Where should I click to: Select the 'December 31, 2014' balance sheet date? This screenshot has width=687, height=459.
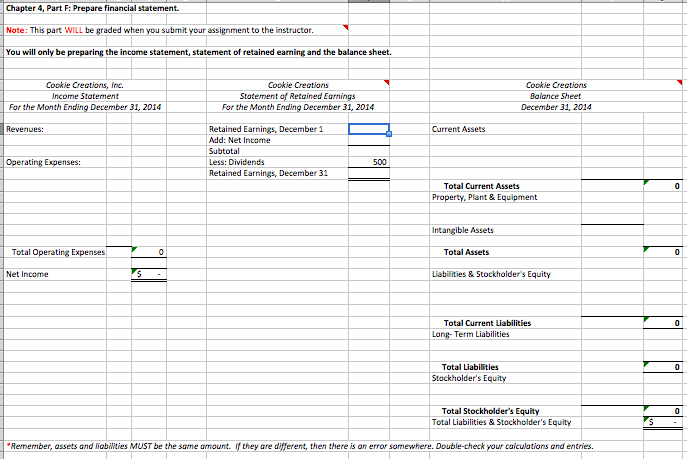[556, 107]
